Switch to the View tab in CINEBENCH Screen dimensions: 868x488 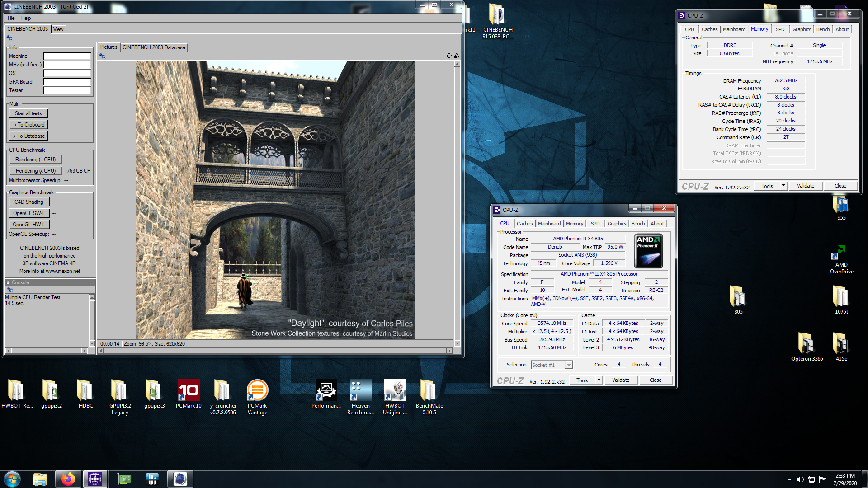(58, 29)
